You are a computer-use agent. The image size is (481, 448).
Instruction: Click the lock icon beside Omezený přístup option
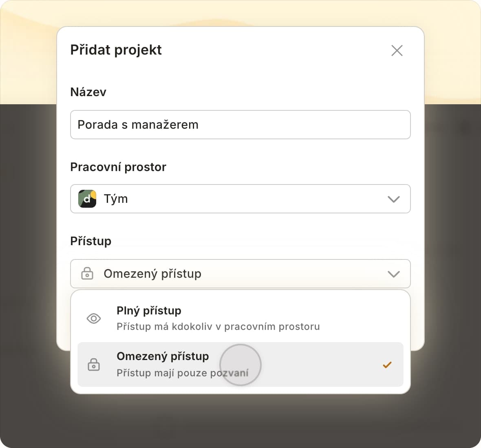[x=94, y=365]
